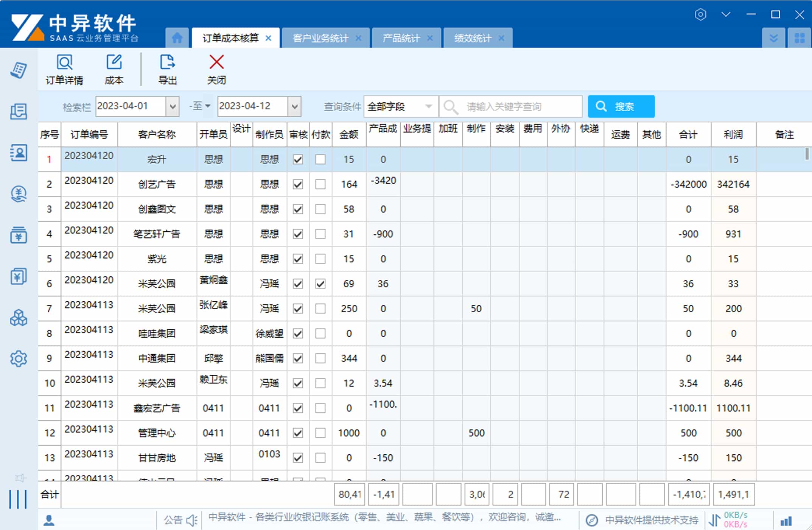Sort by the 客户名称 column header
Screen dimensions: 812x530
pyautogui.click(x=157, y=134)
